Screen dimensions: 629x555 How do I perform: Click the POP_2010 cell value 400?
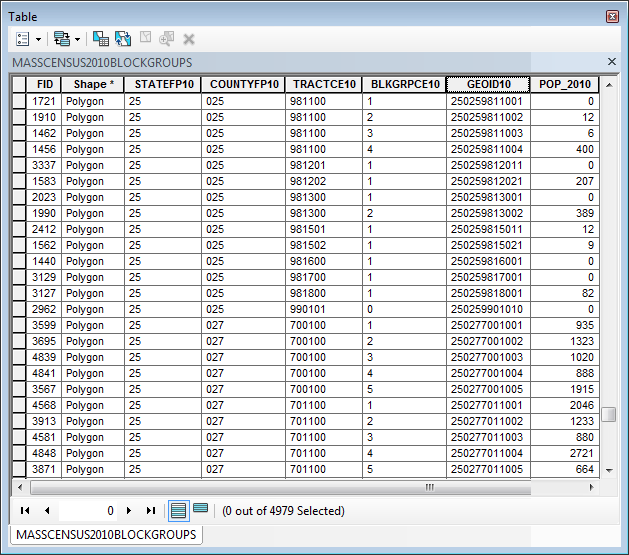[x=565, y=149]
